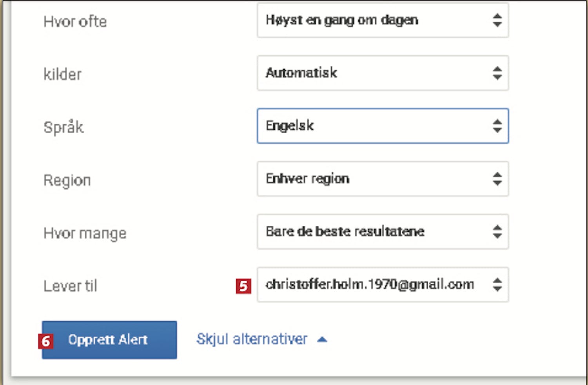Click the 'kilder' label
Image resolution: width=588 pixels, height=385 pixels.
pyautogui.click(x=63, y=74)
